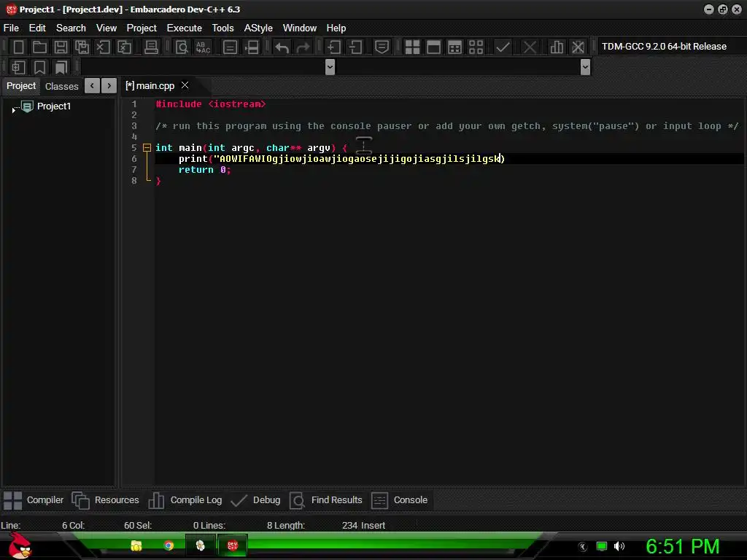
Task: Open the AStyle menu
Action: point(258,28)
